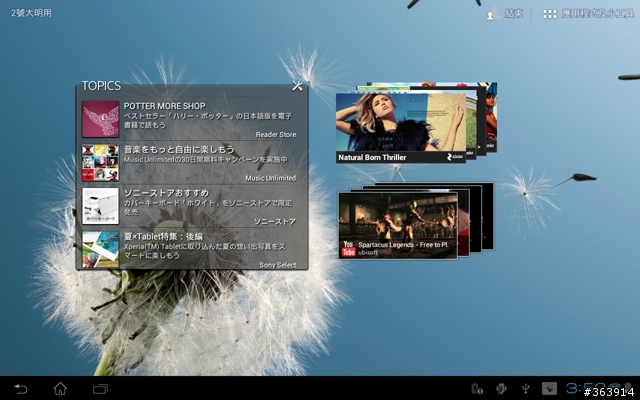Open the 夏×Tablet特集：後編 topic headline
This screenshot has height=400, width=640.
pyautogui.click(x=163, y=236)
